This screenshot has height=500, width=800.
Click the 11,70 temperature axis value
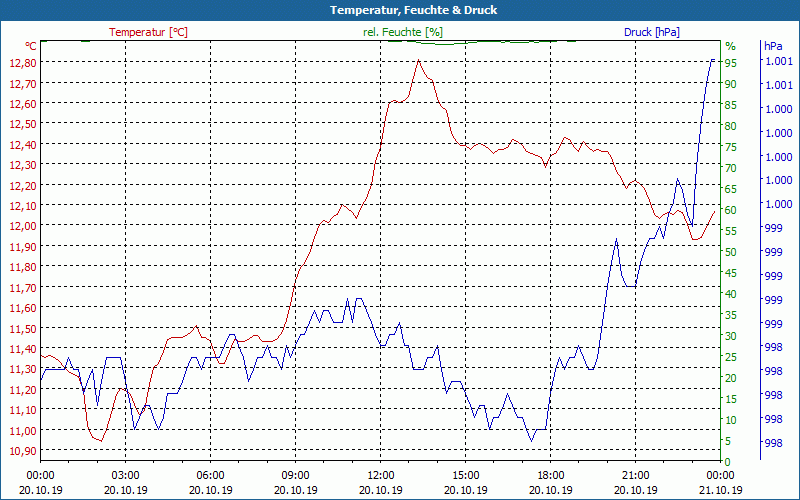[23, 287]
